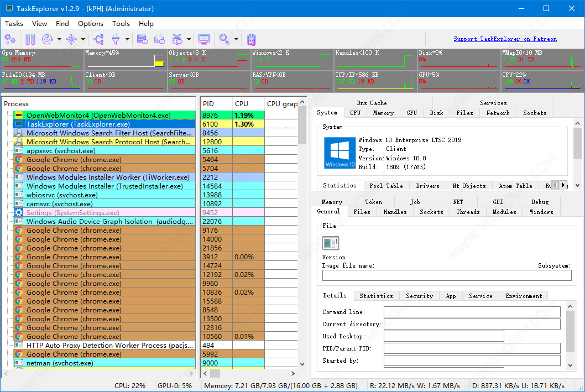585x392 pixels.
Task: Click the Image file name field
Action: pos(447,275)
